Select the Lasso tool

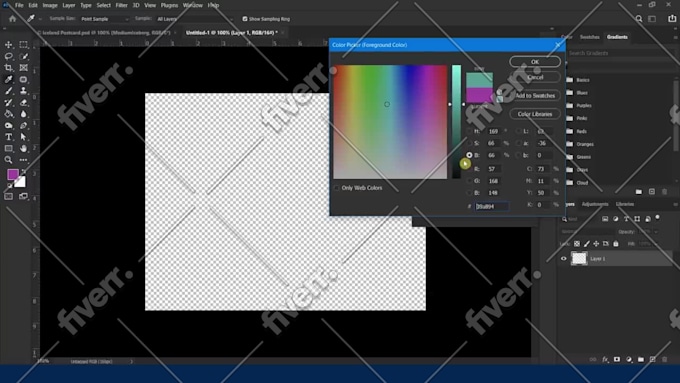8,56
